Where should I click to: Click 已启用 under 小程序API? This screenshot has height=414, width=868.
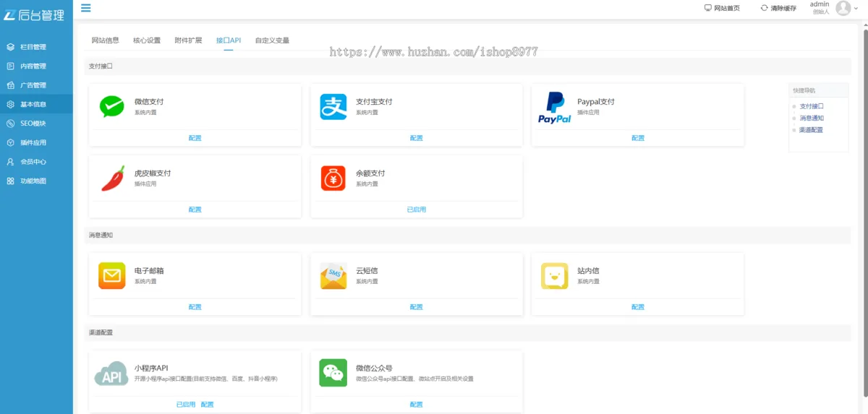186,405
